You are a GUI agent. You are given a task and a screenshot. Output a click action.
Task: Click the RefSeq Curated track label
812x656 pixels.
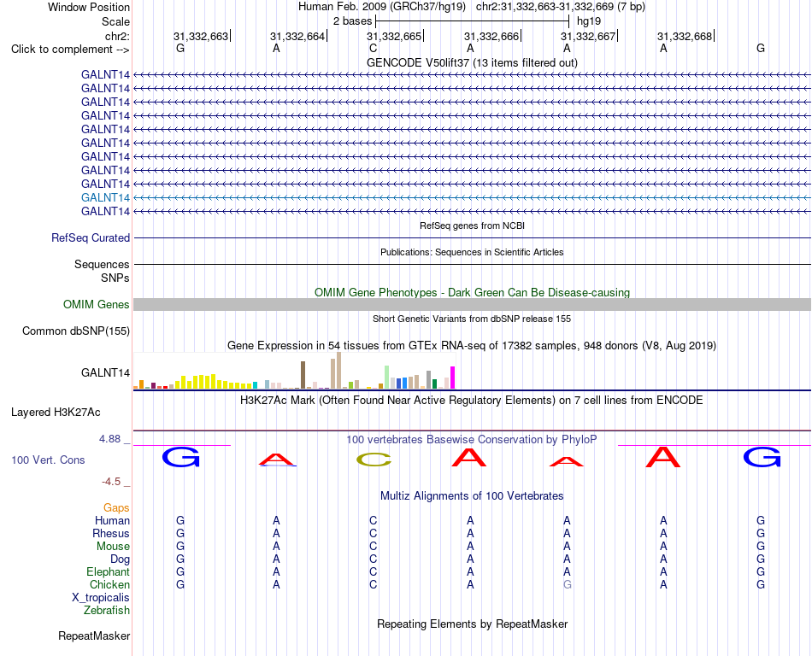point(91,238)
